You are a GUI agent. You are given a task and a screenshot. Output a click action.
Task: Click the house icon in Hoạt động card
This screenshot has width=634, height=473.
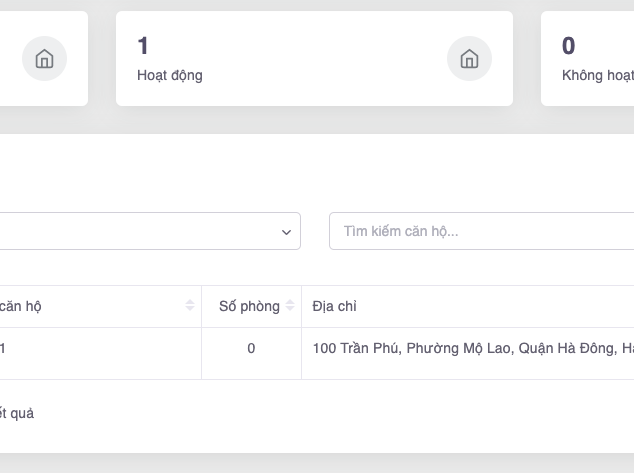469,59
